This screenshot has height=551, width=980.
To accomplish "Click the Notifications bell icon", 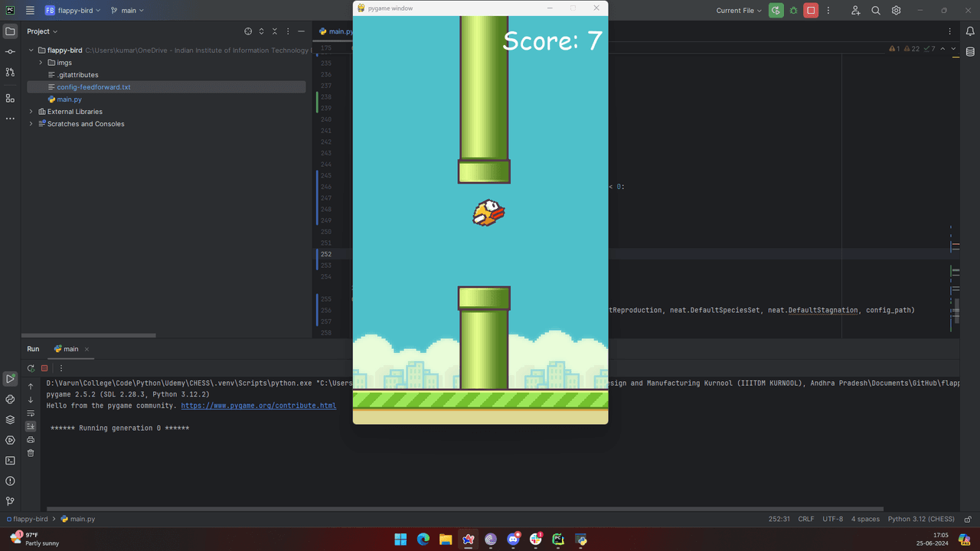I will [970, 31].
